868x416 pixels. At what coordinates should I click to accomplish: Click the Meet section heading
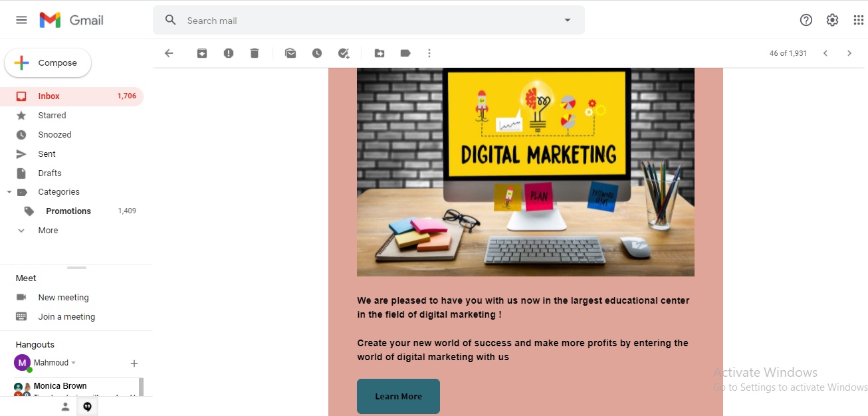(26, 278)
